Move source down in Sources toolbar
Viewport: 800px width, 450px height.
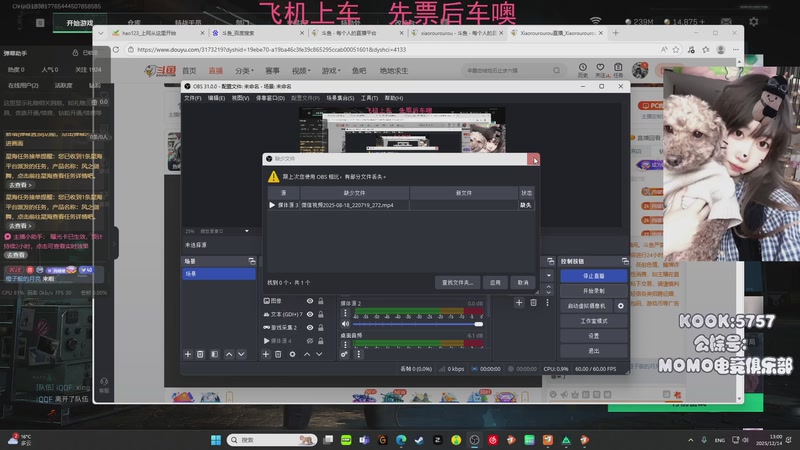coord(319,354)
